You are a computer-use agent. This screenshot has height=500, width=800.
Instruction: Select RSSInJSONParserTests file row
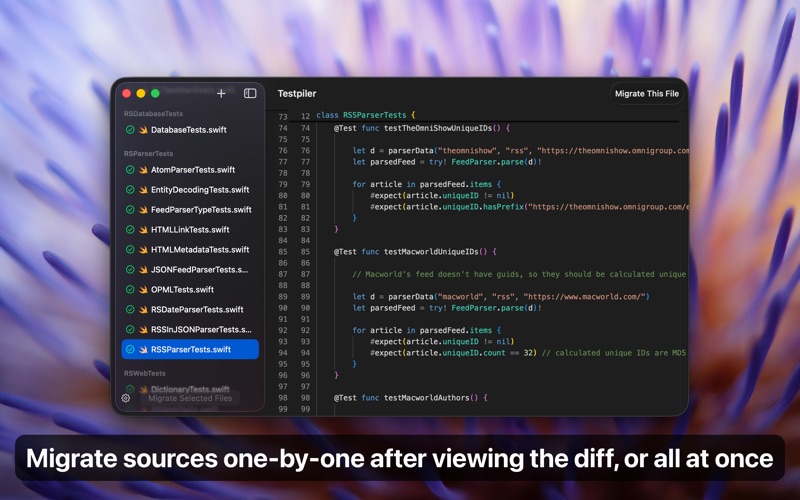(190, 329)
